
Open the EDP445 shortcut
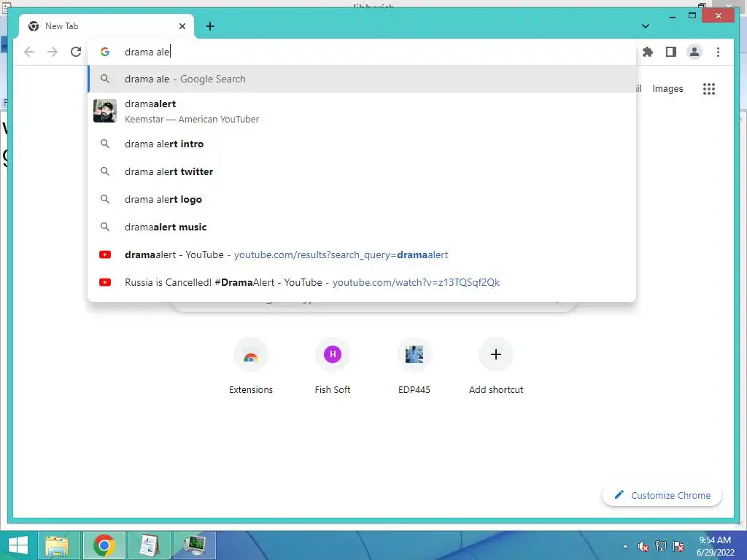point(414,366)
